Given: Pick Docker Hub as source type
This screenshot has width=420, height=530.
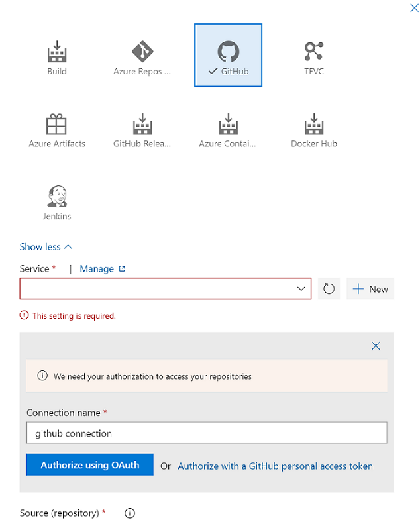Looking at the screenshot, I should click(314, 131).
